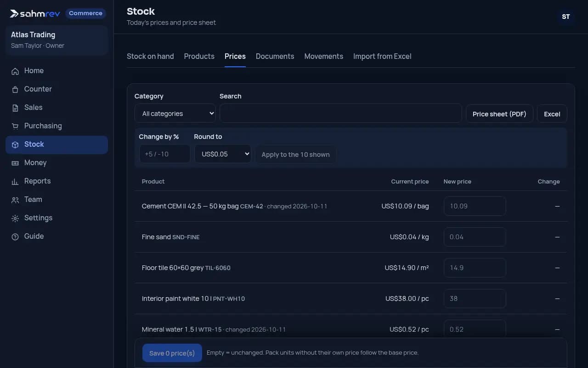Open the ST user avatar

coord(566,17)
